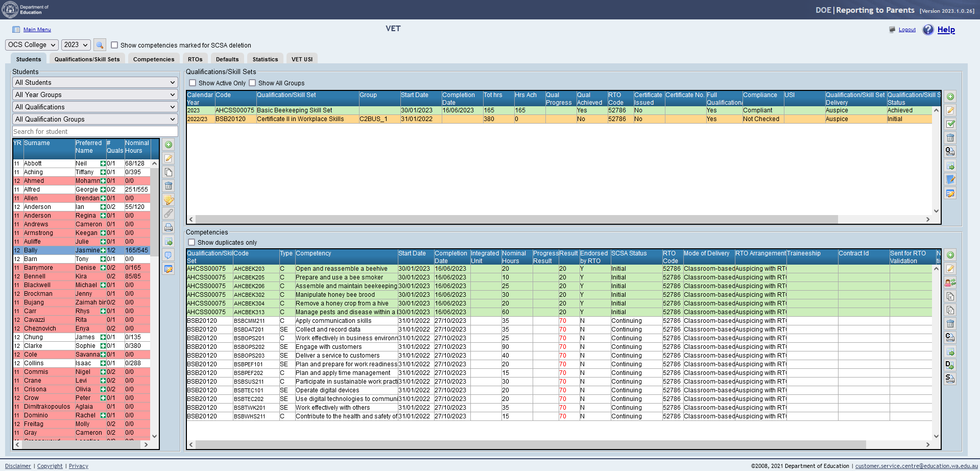Check the Show duplicates only box
Viewport: 980px width, 471px height.
pyautogui.click(x=192, y=242)
